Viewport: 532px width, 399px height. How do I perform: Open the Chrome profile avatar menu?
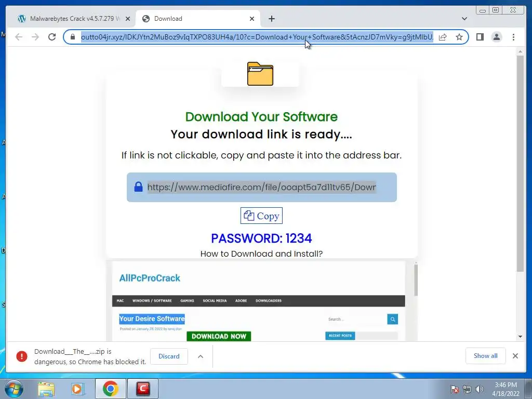(497, 37)
